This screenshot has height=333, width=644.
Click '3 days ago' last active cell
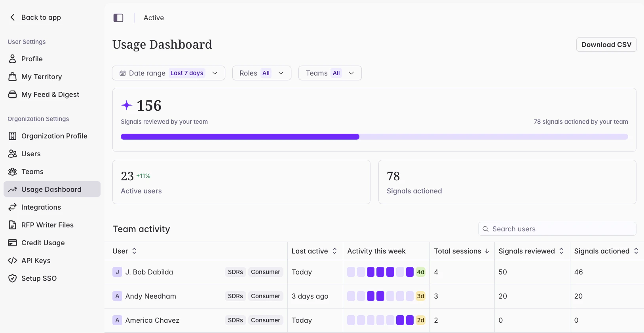[x=310, y=296]
